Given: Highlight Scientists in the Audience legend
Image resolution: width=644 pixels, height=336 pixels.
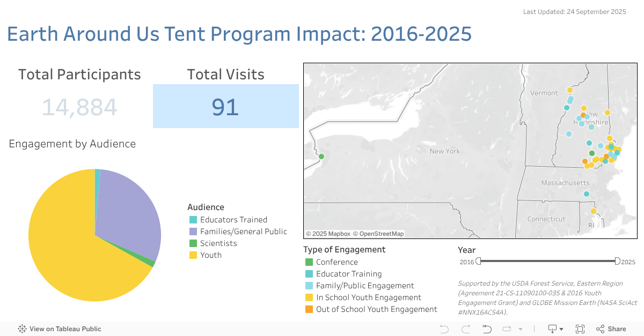Looking at the screenshot, I should click(x=213, y=243).
